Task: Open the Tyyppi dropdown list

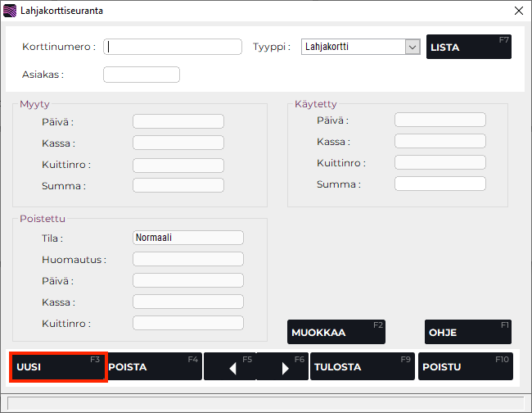Action: click(x=412, y=47)
